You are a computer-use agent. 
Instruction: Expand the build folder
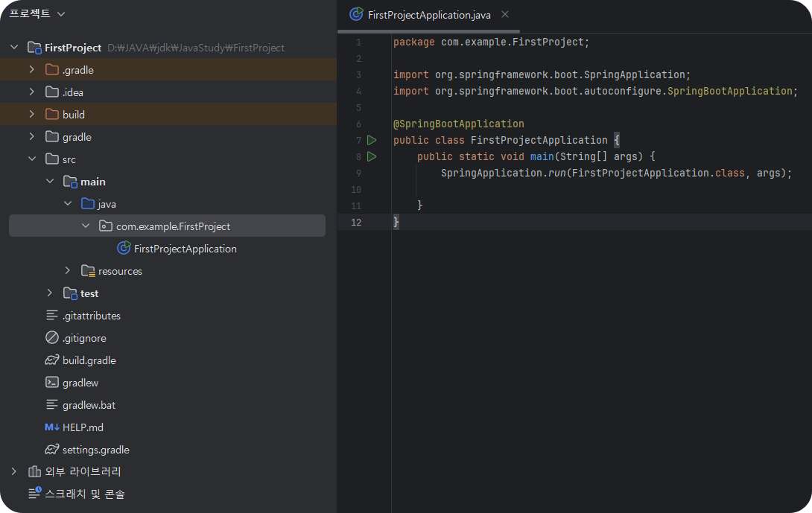tap(31, 114)
